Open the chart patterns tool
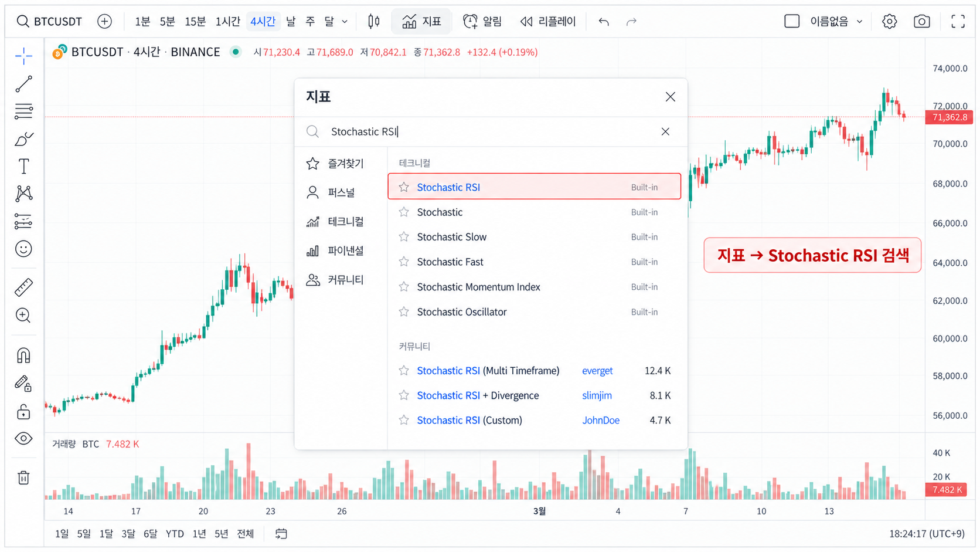Image resolution: width=980 pixels, height=552 pixels. pos(23,194)
